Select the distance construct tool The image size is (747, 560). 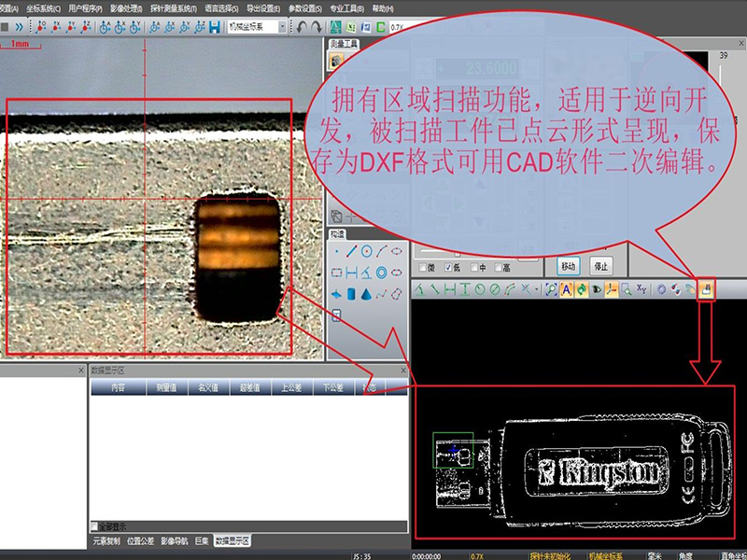352,273
